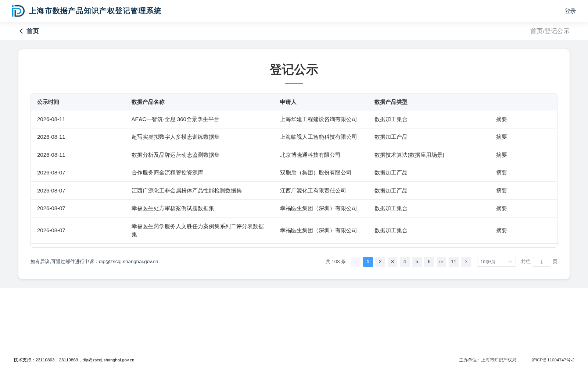Image resolution: width=588 pixels, height=368 pixels.
Task: Open 摘要 for 合作服务商全流程管控资源库
Action: 501,173
